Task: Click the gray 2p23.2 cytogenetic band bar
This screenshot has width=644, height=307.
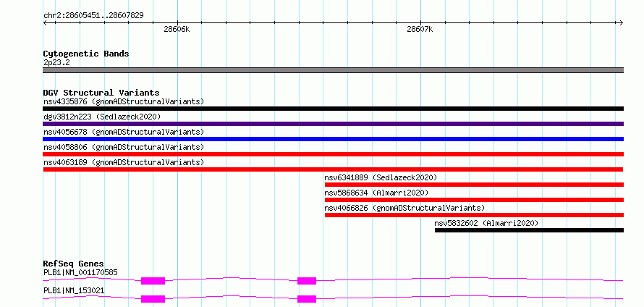Action: pos(333,70)
